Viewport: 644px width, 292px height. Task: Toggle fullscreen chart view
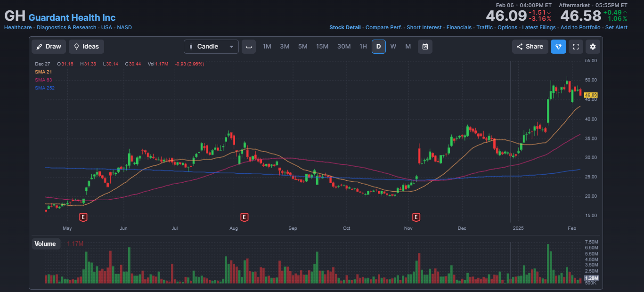coord(575,47)
